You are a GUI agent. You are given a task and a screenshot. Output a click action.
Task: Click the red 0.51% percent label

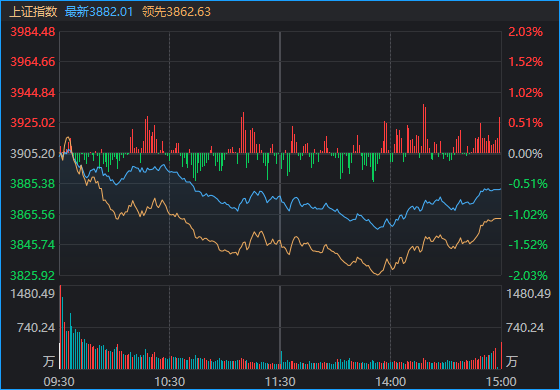tap(526, 123)
